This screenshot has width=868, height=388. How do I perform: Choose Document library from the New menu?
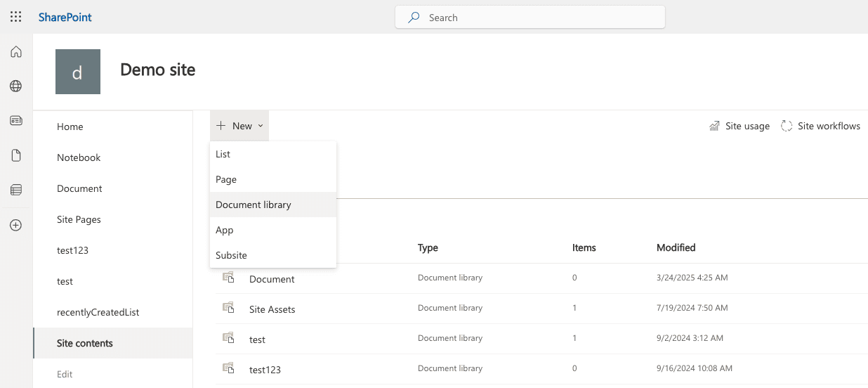[x=273, y=205]
